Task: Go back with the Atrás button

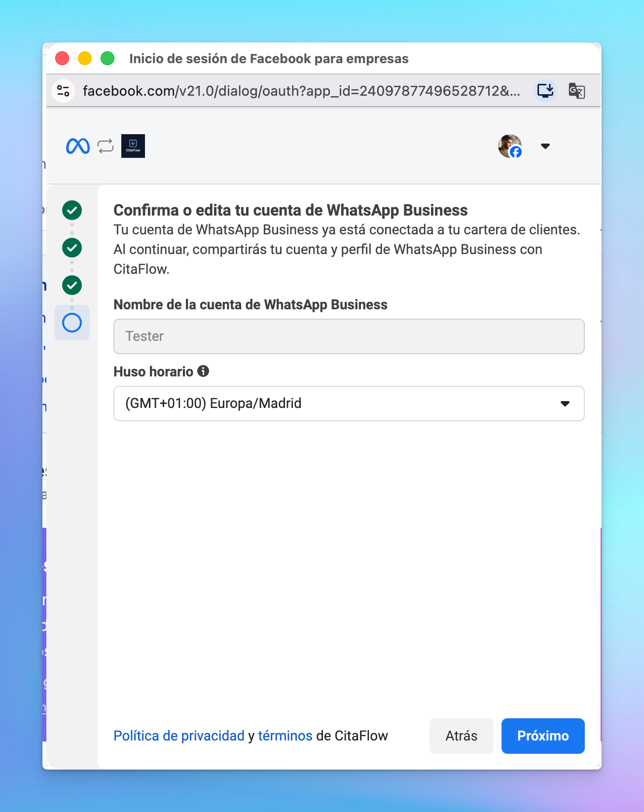Action: tap(462, 736)
